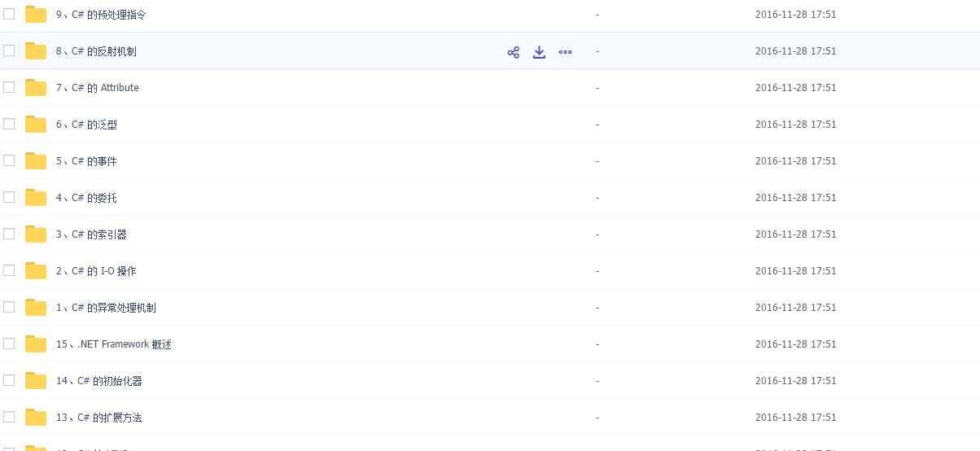Tick checkbox for 1、C# 的异常处理机制

[9, 307]
